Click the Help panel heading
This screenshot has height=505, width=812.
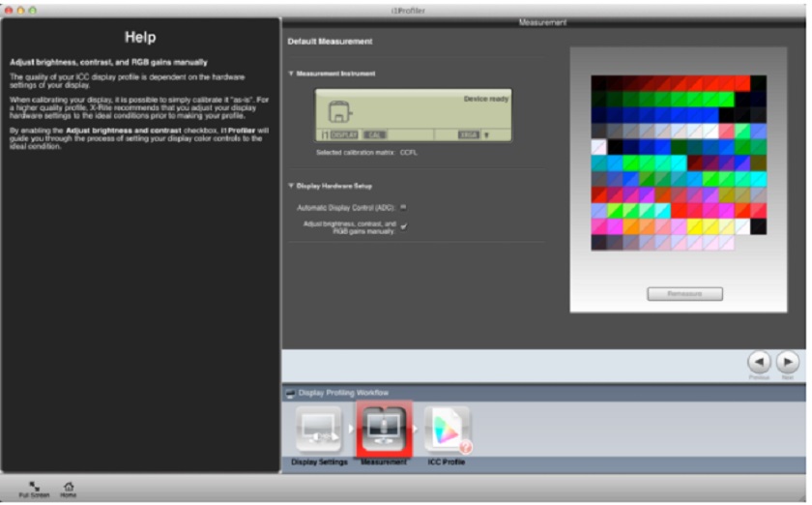140,37
